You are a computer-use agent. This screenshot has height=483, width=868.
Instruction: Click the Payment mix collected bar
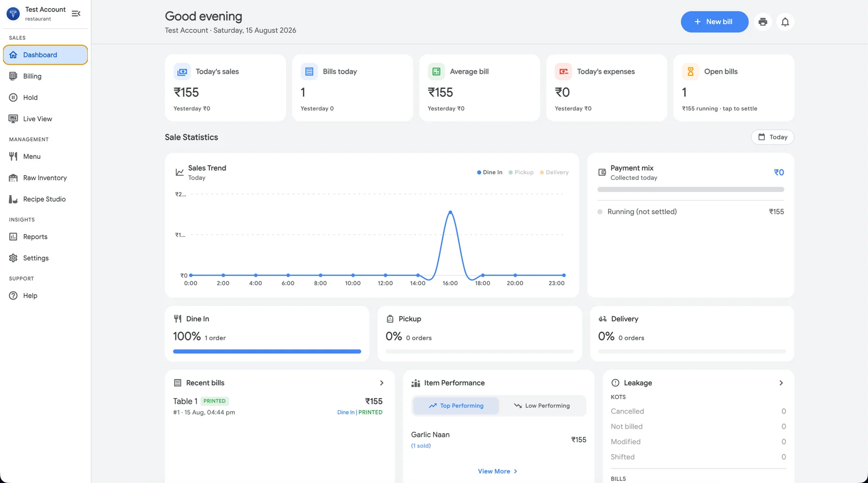[691, 190]
